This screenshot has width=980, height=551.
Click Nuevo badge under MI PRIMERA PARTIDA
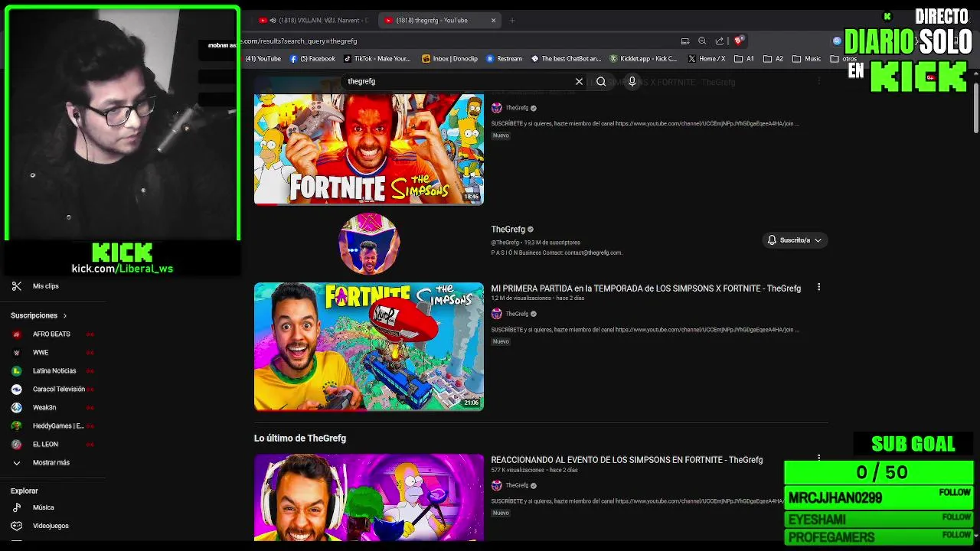tap(501, 341)
